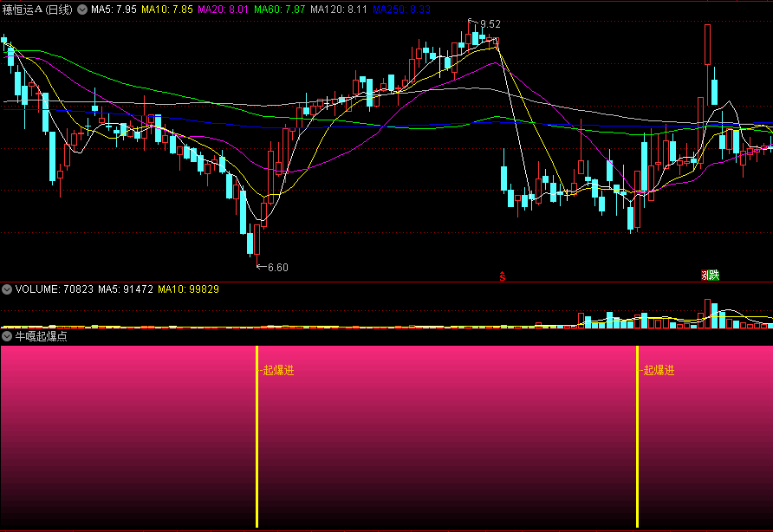Click the stock name 穗恒运A (日线)
773x532 pixels.
[x=37, y=10]
